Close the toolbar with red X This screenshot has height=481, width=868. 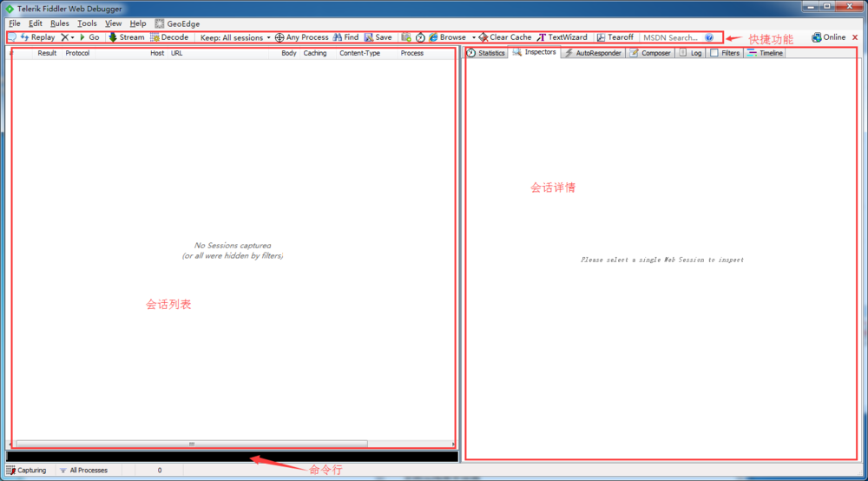(855, 37)
